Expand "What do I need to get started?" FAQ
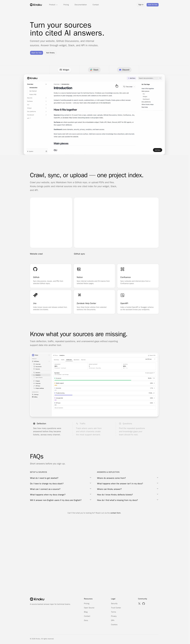The height and width of the screenshot is (644, 190). tap(61, 478)
